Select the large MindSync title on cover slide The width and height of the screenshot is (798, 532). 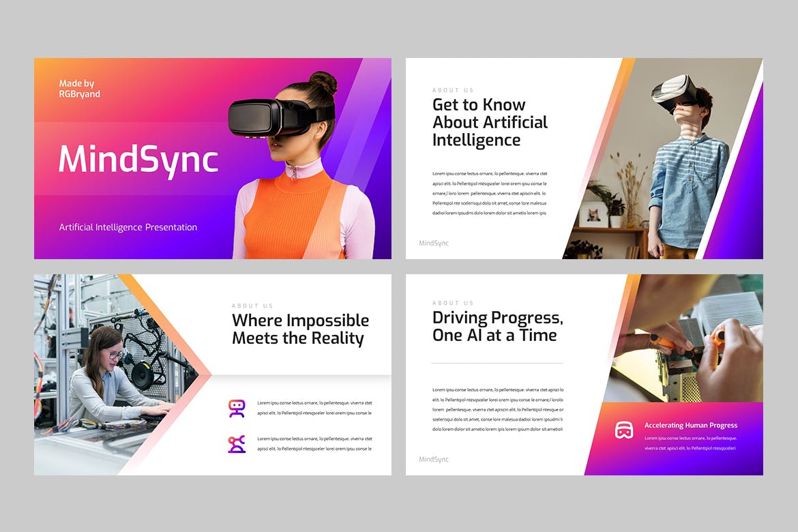(x=138, y=160)
